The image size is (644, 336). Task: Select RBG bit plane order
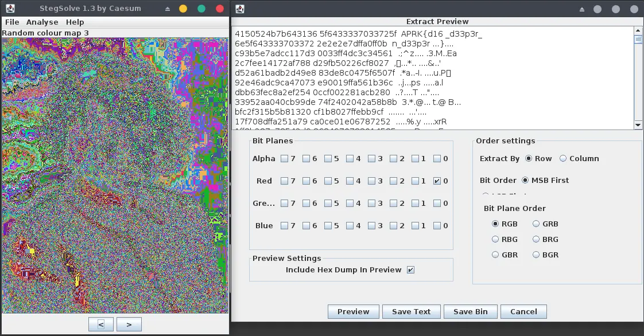click(495, 240)
